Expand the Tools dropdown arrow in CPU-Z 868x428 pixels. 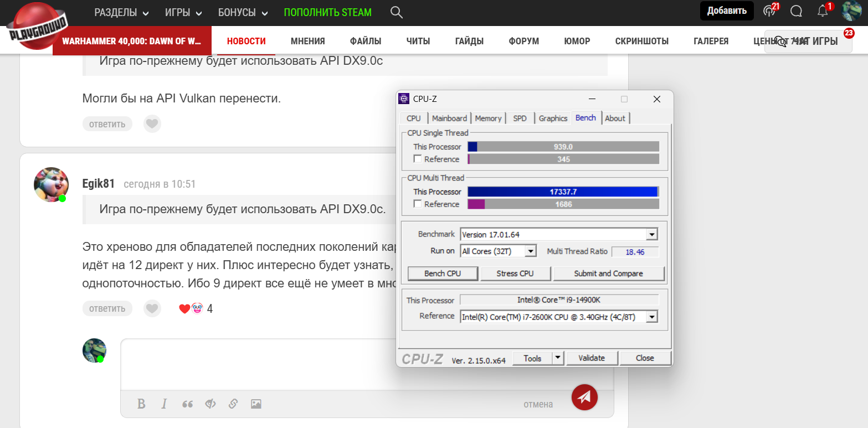[558, 358]
